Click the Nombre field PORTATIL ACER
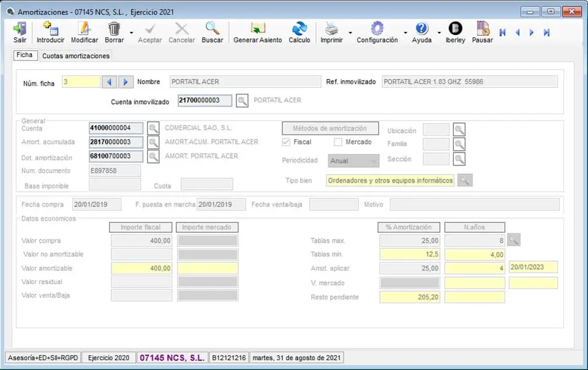Image resolution: width=588 pixels, height=370 pixels. [x=245, y=81]
